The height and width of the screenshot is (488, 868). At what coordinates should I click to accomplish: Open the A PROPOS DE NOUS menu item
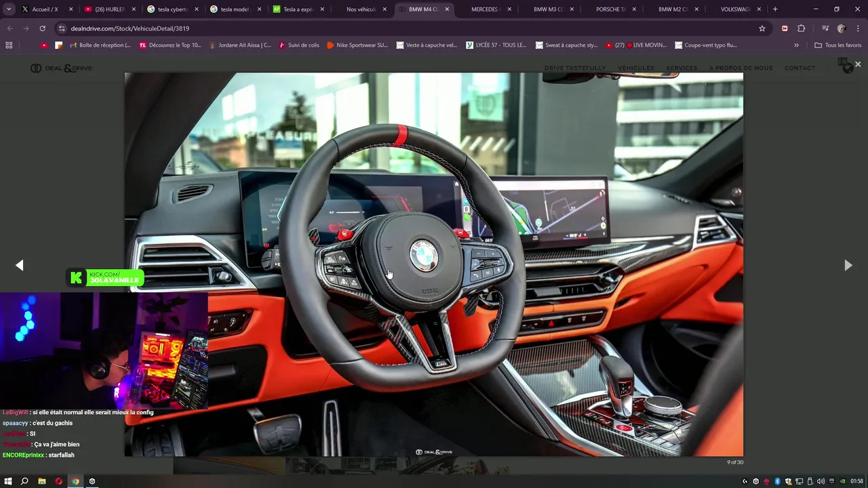tap(741, 68)
